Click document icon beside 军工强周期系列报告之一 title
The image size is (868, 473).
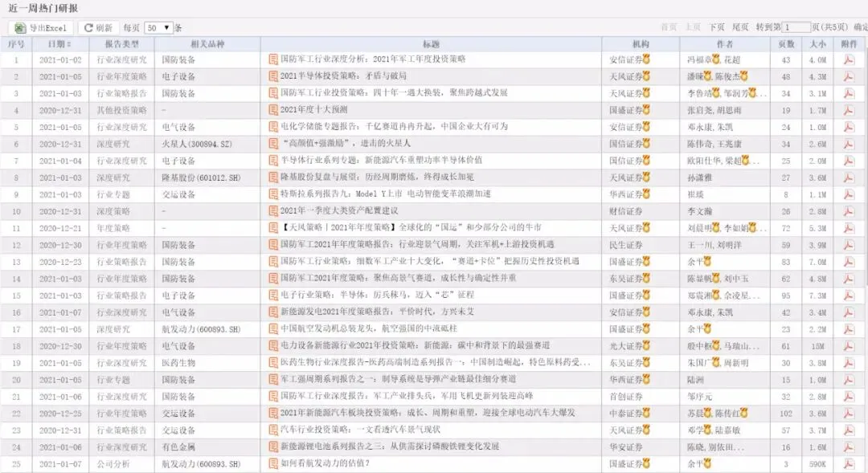click(273, 380)
